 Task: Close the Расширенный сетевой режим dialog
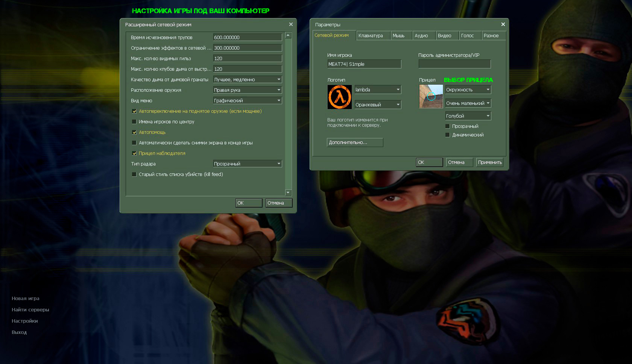(x=291, y=24)
